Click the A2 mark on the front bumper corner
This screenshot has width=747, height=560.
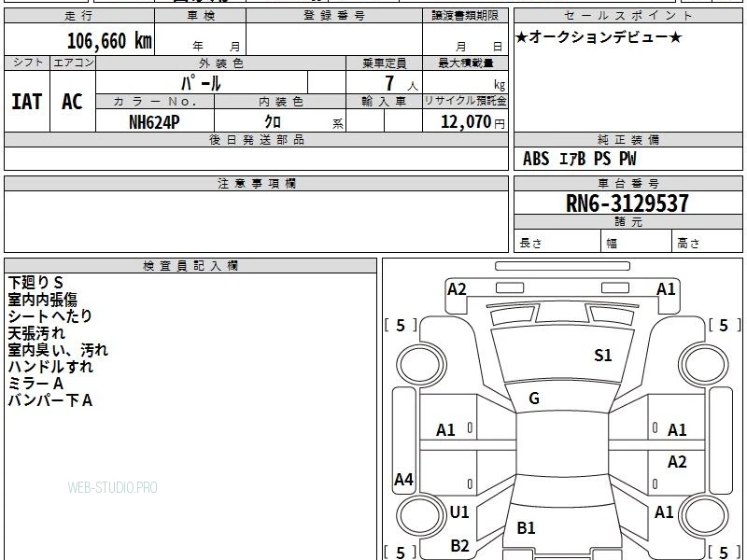[x=457, y=289]
